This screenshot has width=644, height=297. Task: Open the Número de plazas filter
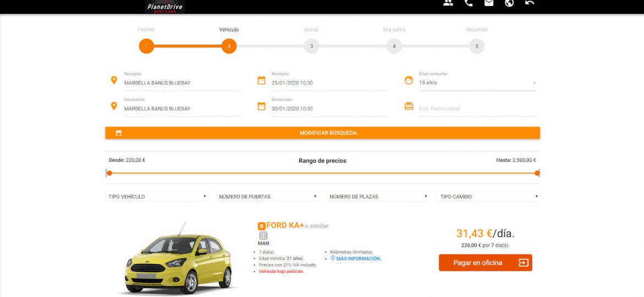(378, 196)
